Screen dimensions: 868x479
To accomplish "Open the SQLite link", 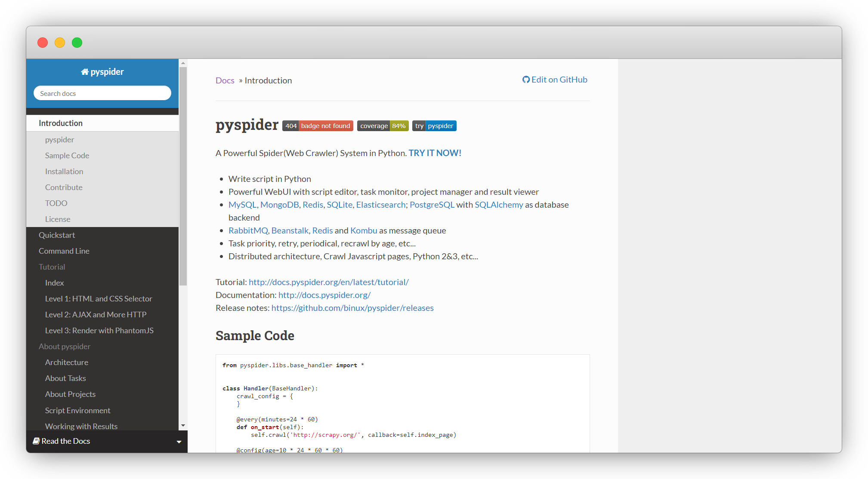I will (x=340, y=205).
